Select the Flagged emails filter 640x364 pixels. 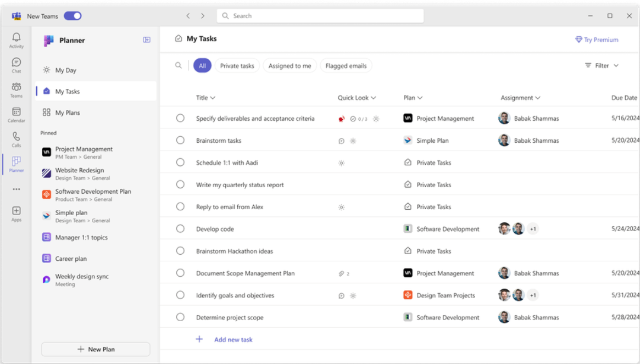(x=346, y=66)
